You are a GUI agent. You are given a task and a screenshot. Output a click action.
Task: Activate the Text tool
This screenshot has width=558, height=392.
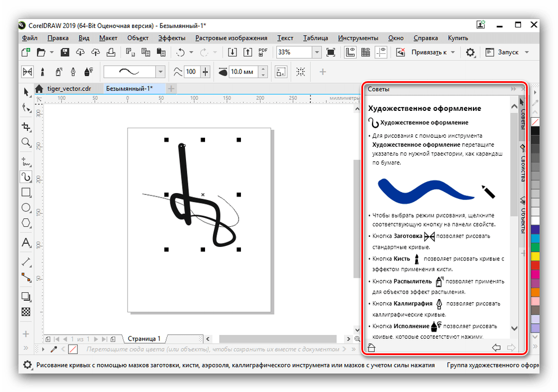pyautogui.click(x=26, y=243)
